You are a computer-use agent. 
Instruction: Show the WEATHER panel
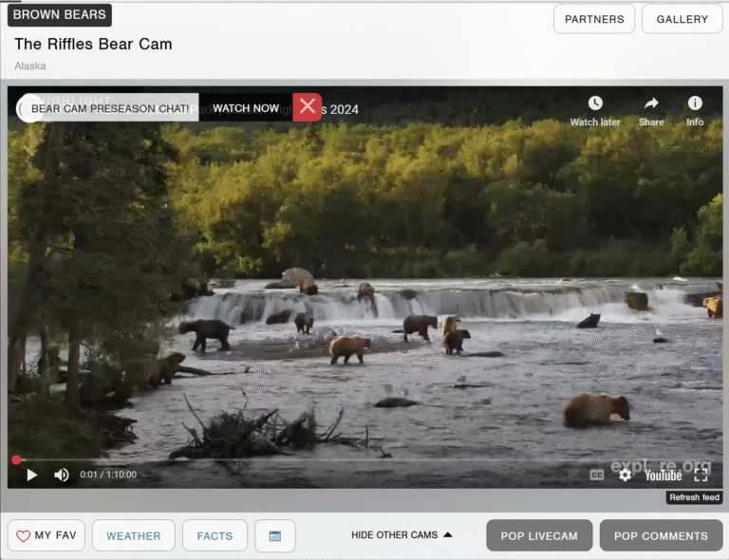click(134, 535)
